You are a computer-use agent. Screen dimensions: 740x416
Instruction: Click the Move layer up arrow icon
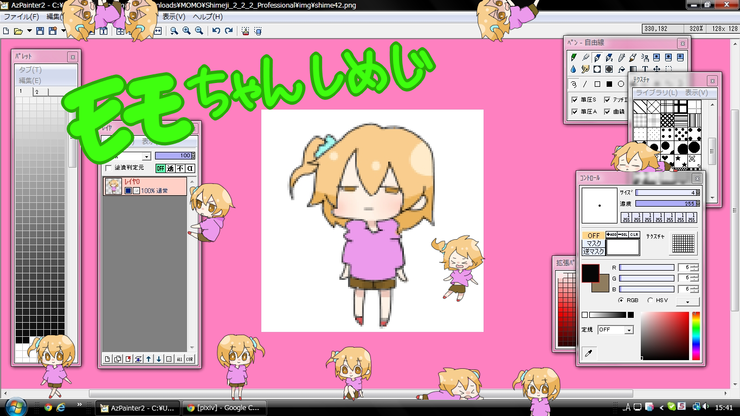pyautogui.click(x=149, y=359)
